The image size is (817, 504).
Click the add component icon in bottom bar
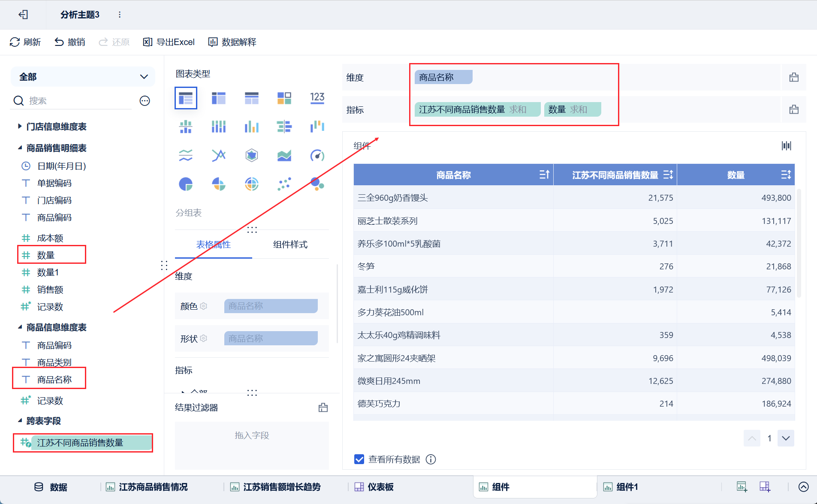pos(742,487)
